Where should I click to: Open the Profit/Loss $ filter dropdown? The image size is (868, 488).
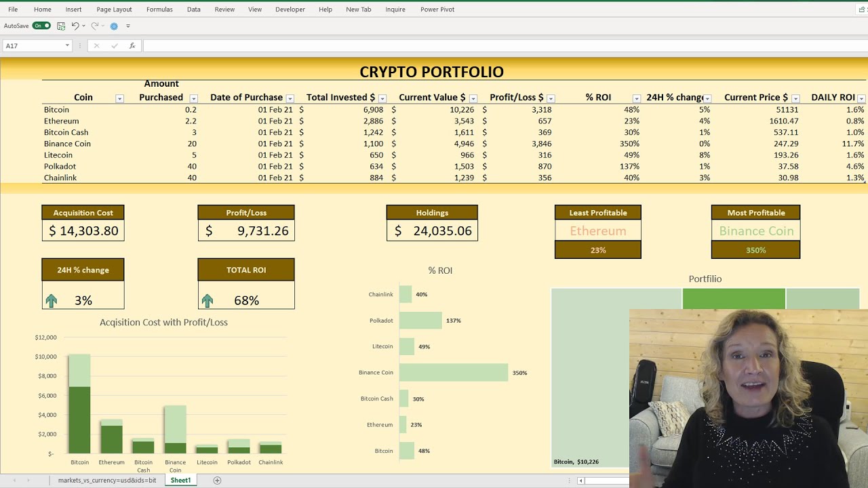click(x=551, y=98)
